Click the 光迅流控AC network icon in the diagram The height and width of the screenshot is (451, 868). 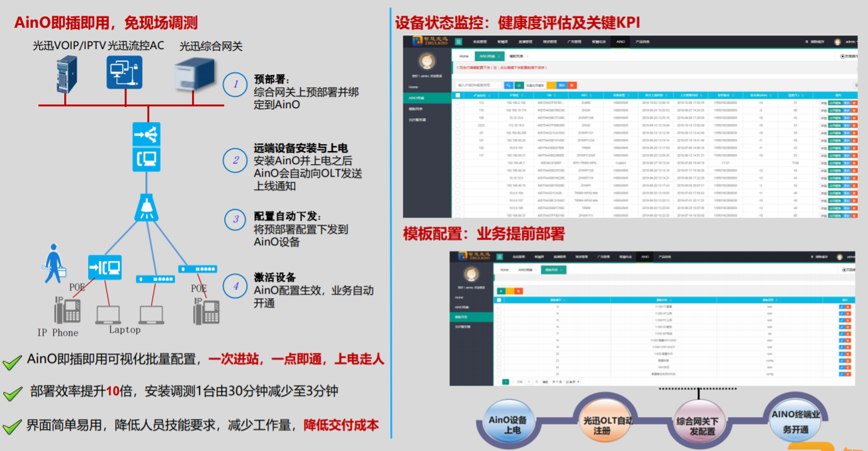click(124, 72)
